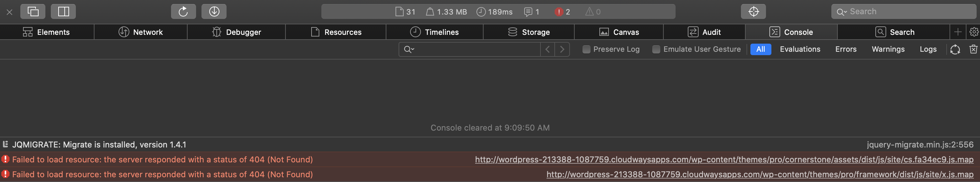Open the Timelines tab
The height and width of the screenshot is (182, 980).
click(x=434, y=32)
